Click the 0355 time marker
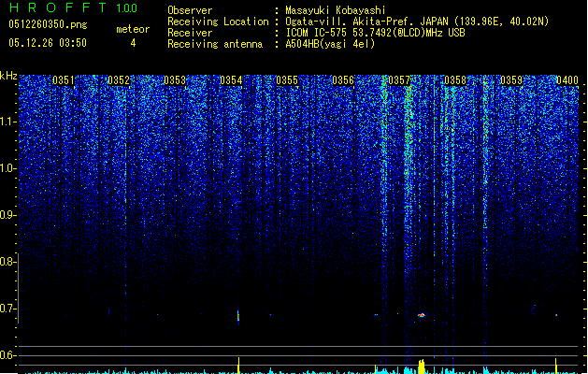588x374 pixels. coord(287,80)
